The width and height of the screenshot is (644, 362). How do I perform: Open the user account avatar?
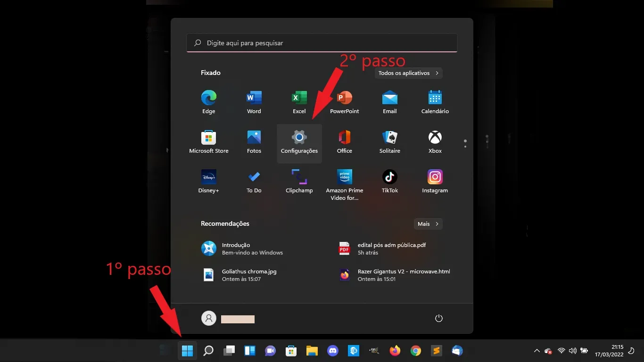pyautogui.click(x=208, y=318)
